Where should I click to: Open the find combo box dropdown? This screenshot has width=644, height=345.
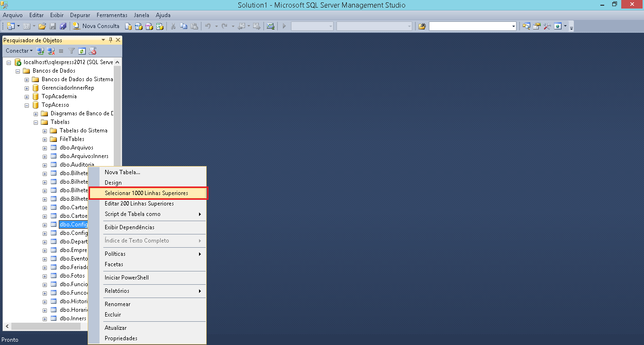coord(514,26)
